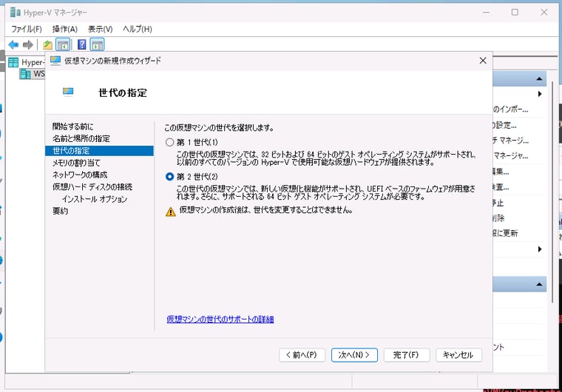Go to the 要約 wizard step
The image size is (562, 392).
(60, 211)
